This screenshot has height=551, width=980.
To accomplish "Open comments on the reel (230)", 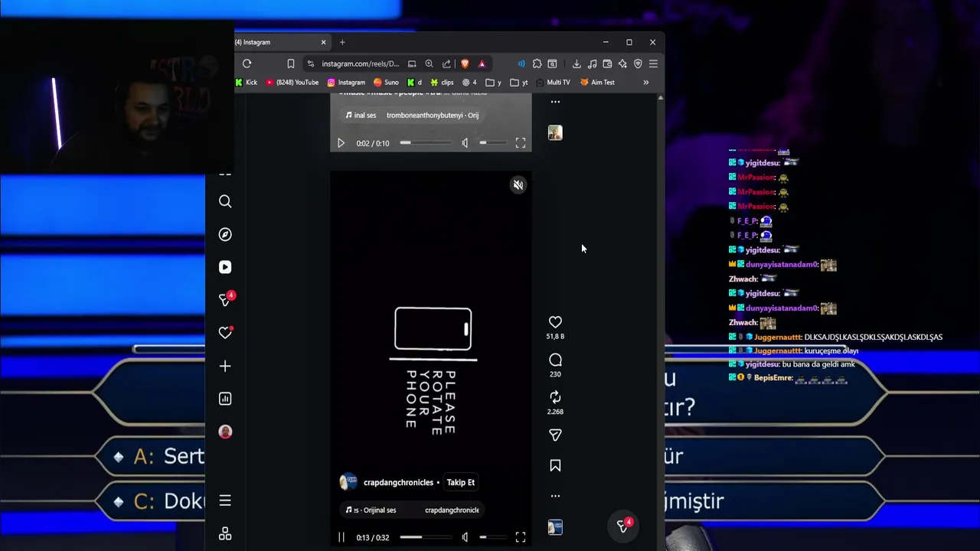I will pyautogui.click(x=555, y=360).
